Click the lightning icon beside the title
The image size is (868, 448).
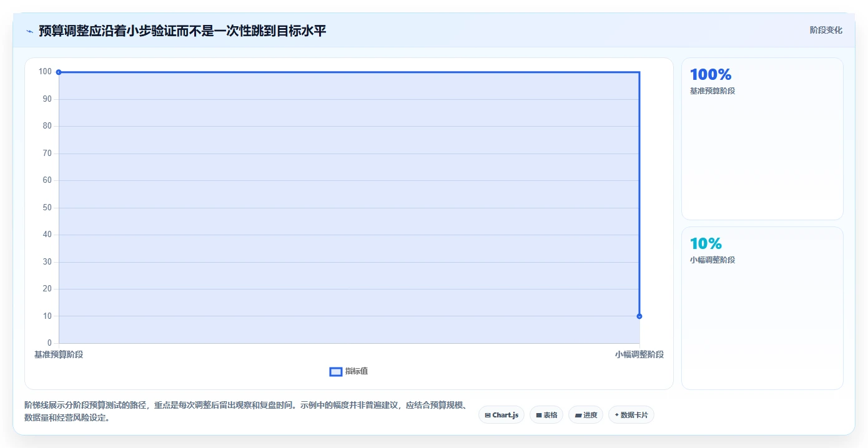pyautogui.click(x=29, y=31)
